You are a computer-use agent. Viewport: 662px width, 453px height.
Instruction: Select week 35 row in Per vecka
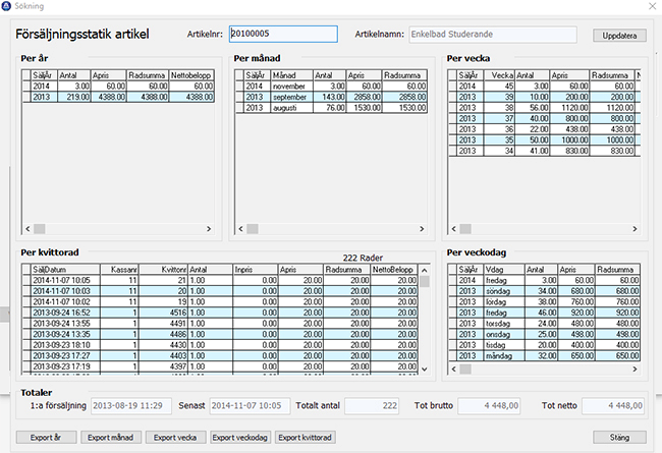[x=544, y=140]
